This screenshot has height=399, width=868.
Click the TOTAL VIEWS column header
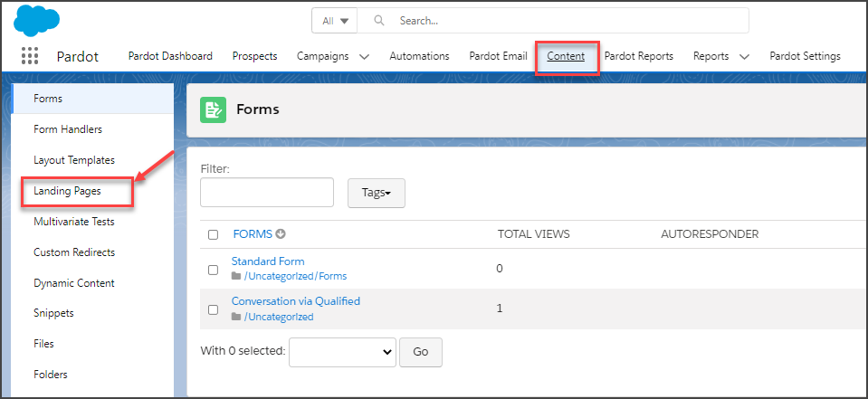click(x=534, y=234)
